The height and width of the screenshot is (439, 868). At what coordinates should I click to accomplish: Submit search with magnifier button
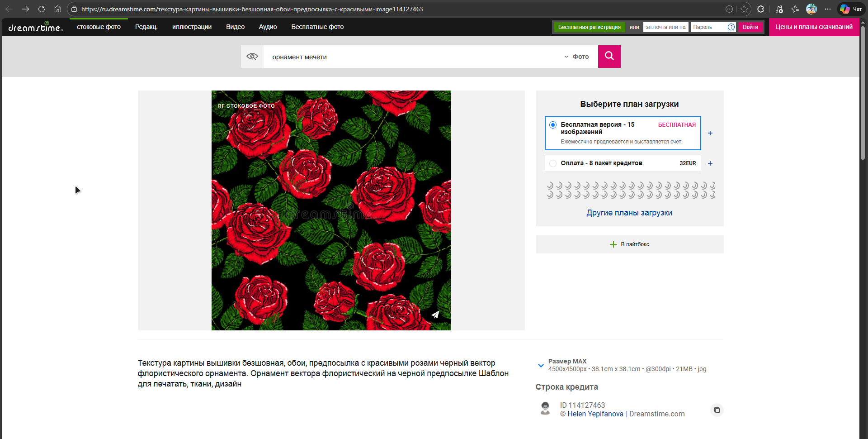tap(609, 57)
